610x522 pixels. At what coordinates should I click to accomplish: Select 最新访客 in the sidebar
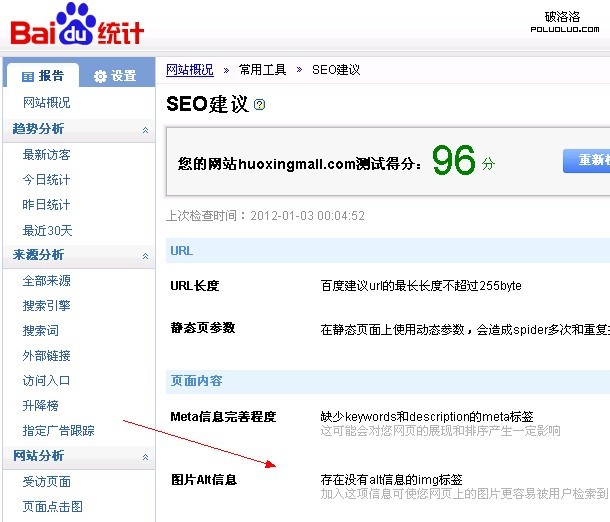pyautogui.click(x=46, y=155)
